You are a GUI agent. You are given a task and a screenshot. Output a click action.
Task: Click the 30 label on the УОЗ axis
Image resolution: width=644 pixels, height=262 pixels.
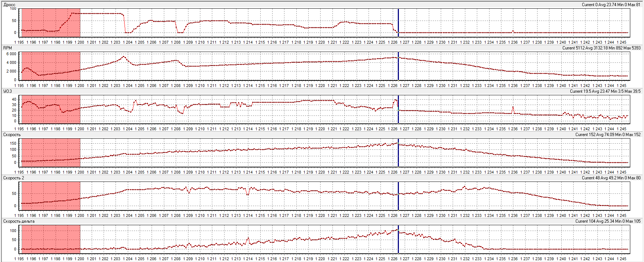coord(14,105)
